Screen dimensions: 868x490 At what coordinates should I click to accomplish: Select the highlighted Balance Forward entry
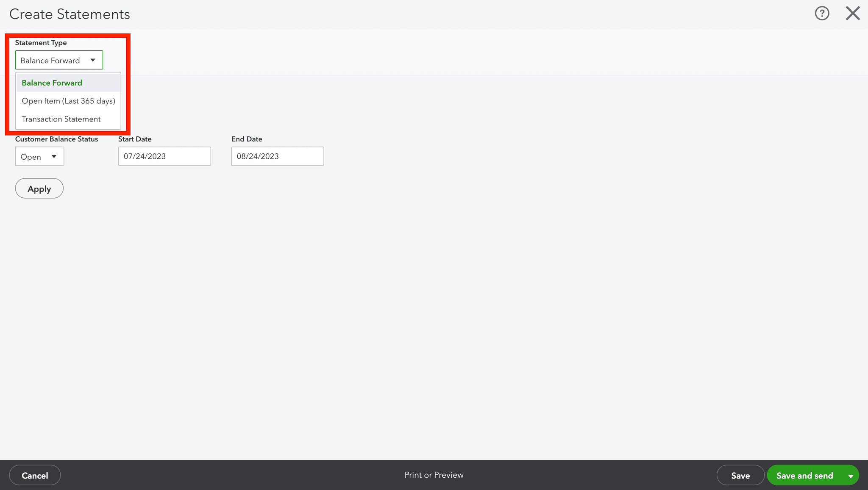pyautogui.click(x=52, y=83)
